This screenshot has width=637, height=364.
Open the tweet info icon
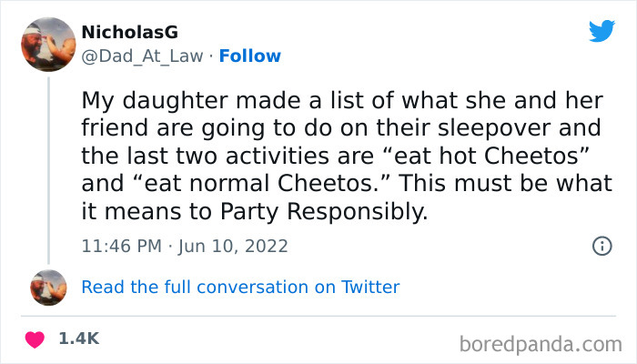(x=602, y=245)
